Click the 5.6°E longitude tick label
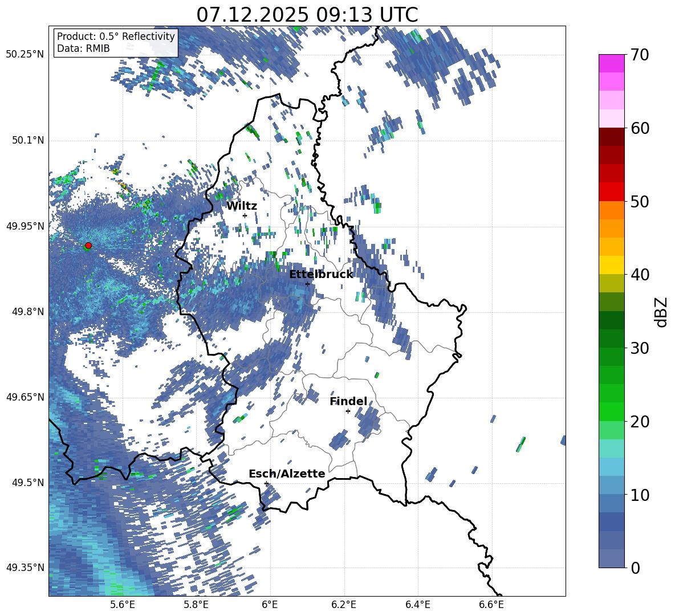Viewport: 675px width, 616px height. [x=123, y=605]
